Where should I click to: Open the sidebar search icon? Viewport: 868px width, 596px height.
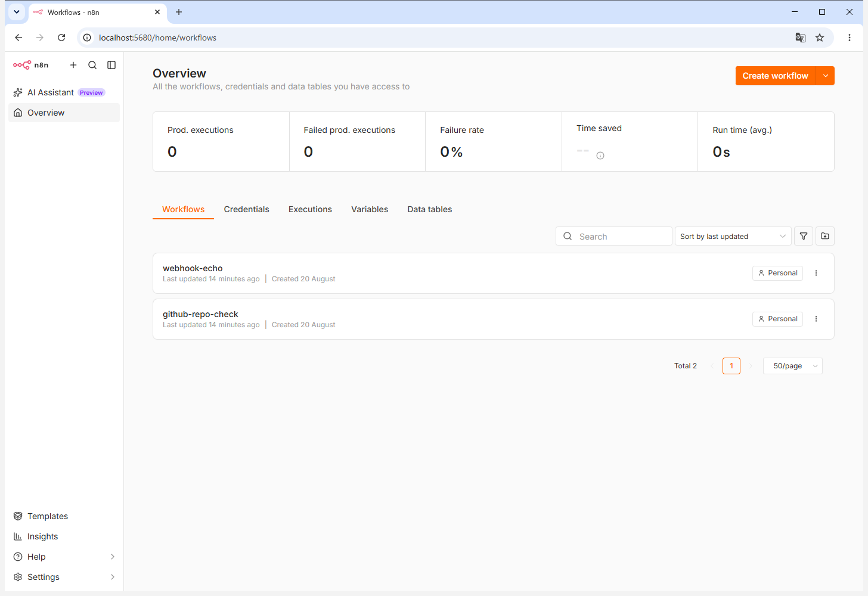coord(92,65)
